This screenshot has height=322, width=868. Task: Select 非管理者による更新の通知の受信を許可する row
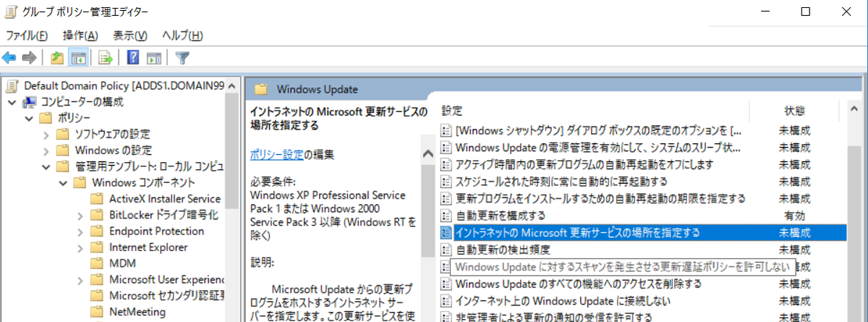(x=554, y=317)
